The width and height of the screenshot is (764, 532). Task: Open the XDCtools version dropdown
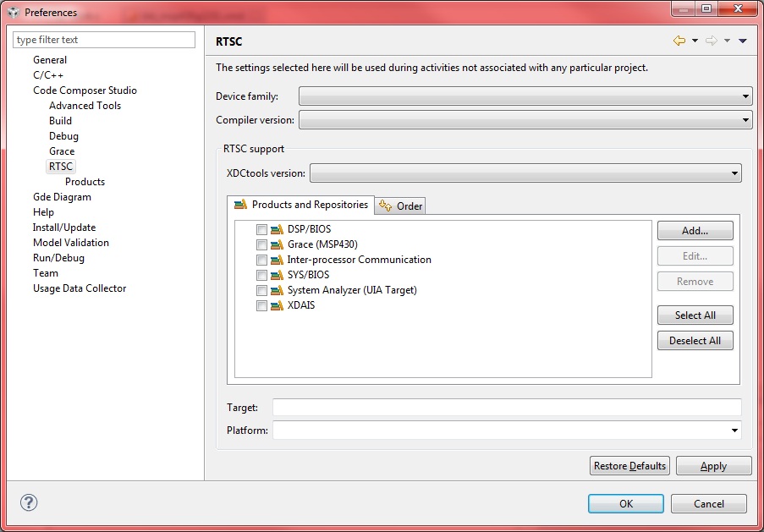coord(525,173)
